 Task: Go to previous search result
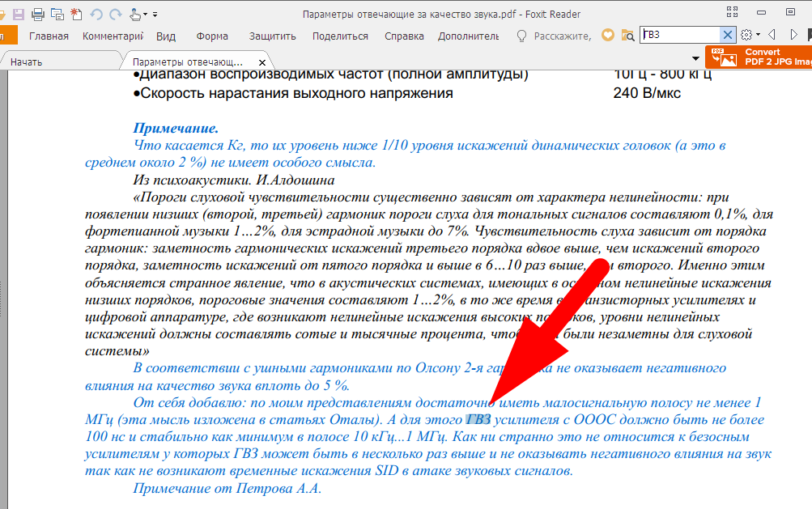pos(772,35)
